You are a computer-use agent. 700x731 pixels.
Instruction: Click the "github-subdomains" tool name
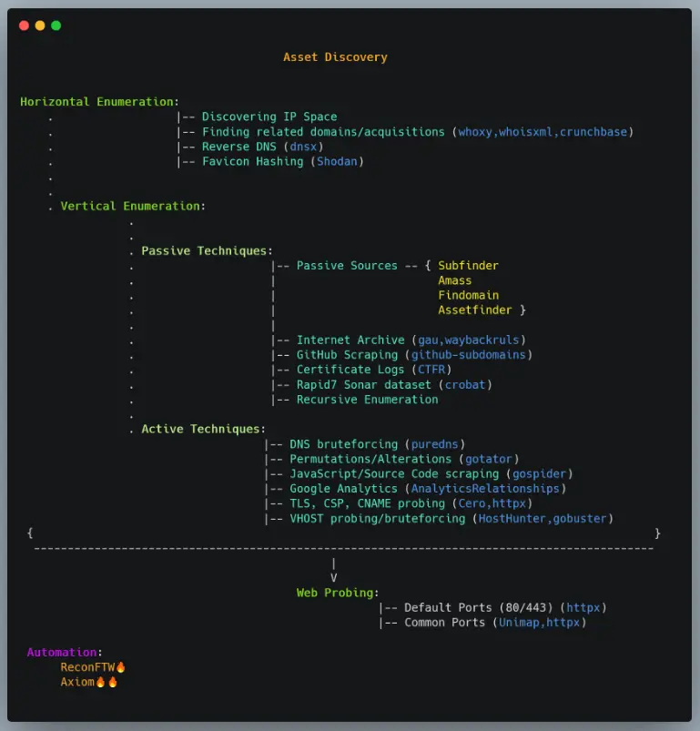469,355
